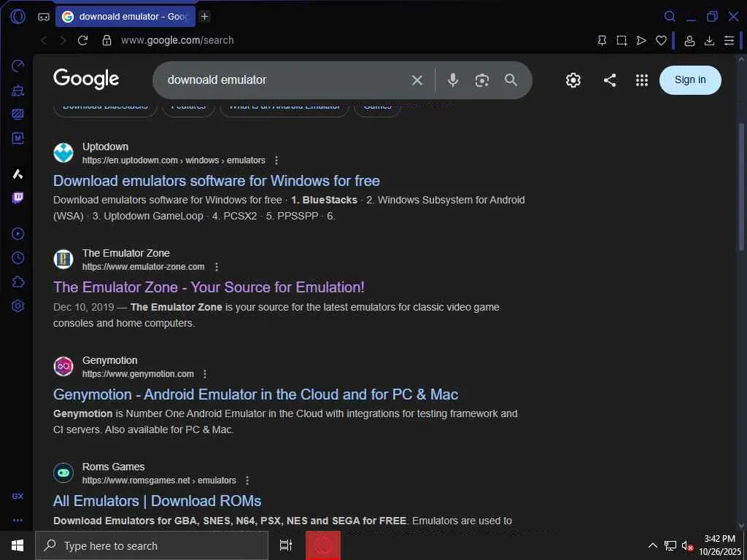747x560 pixels.
Task: Click the Genymotion site favicon
Action: point(63,366)
